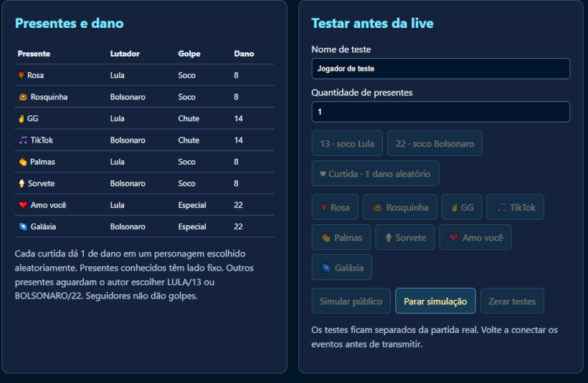Click the rose icon in Rosa table row
This screenshot has height=383, width=588.
click(x=21, y=76)
